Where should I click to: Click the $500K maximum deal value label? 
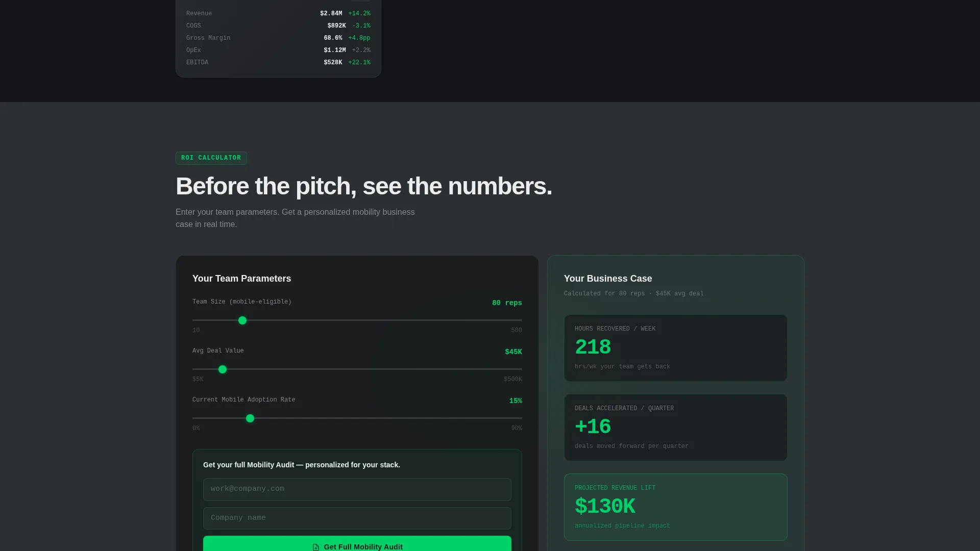[513, 380]
